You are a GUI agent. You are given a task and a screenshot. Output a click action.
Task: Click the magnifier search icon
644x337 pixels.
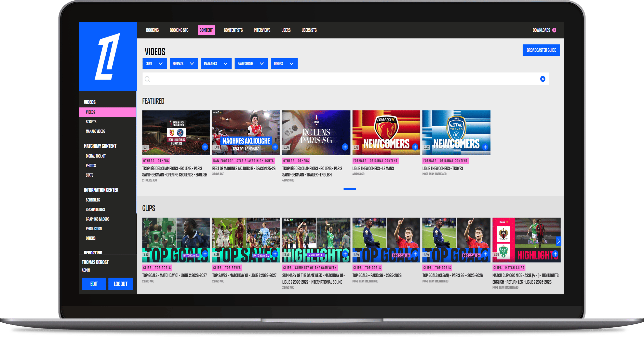147,79
